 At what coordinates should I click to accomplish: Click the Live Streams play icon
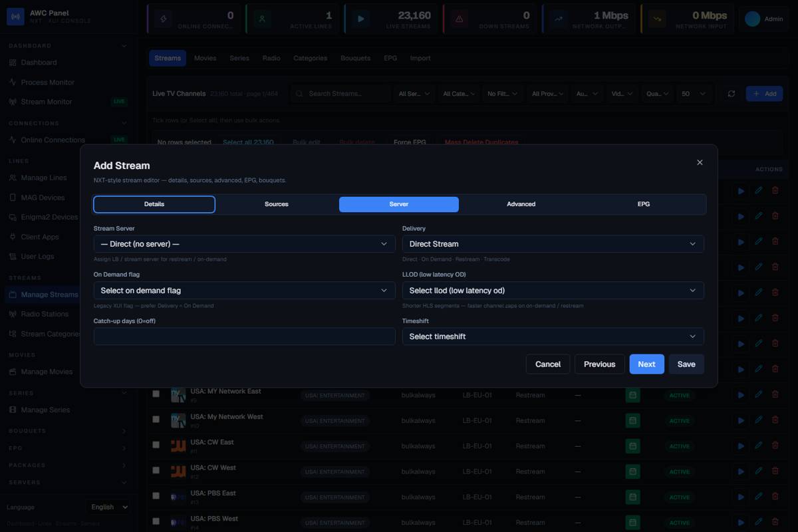click(361, 19)
